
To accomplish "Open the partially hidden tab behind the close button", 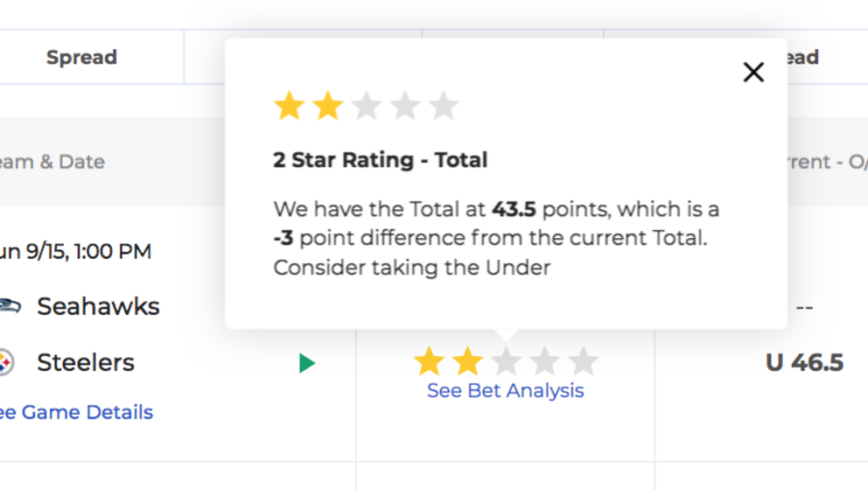I will [802, 57].
